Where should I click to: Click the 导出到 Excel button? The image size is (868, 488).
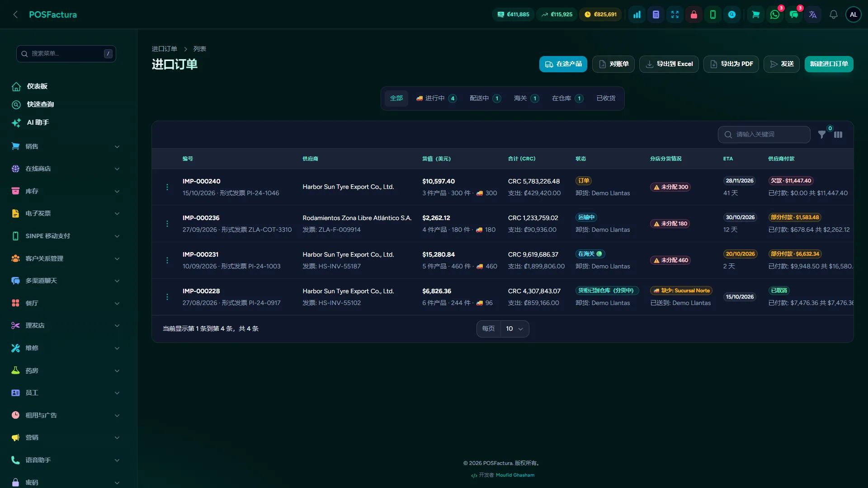tap(669, 64)
